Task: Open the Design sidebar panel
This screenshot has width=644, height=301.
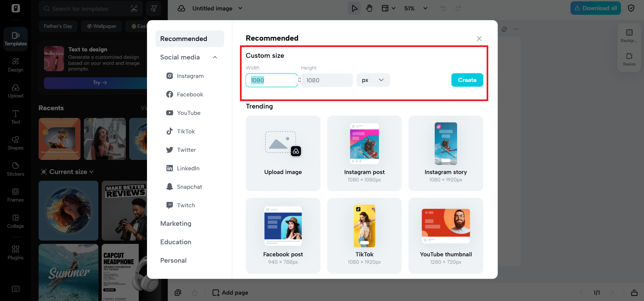Action: (x=15, y=65)
